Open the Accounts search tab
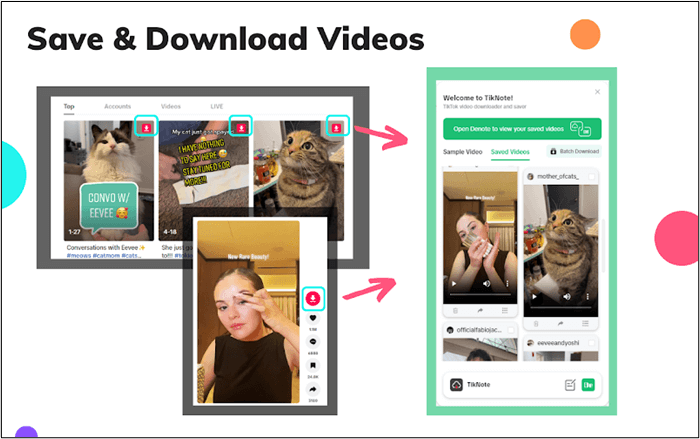The height and width of the screenshot is (439, 700). click(117, 105)
